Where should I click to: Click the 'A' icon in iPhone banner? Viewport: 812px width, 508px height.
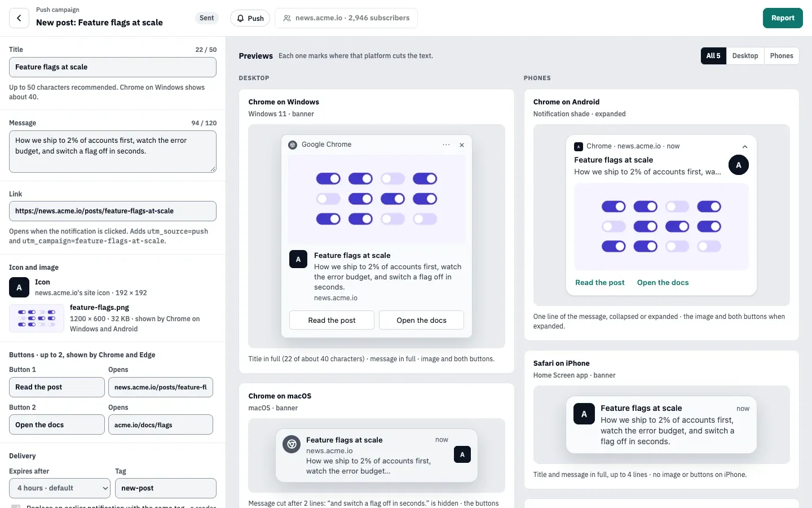click(584, 414)
